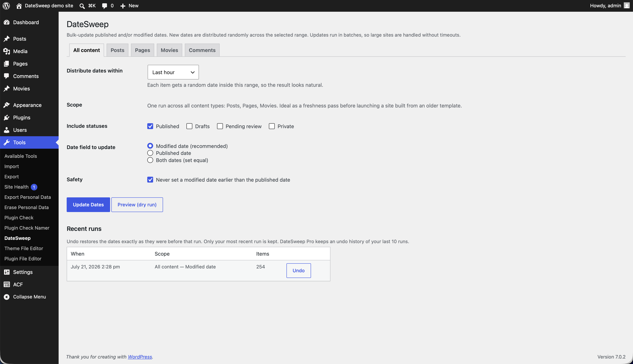This screenshot has height=364, width=633.
Task: Click the ACF grid icon
Action: tap(7, 285)
